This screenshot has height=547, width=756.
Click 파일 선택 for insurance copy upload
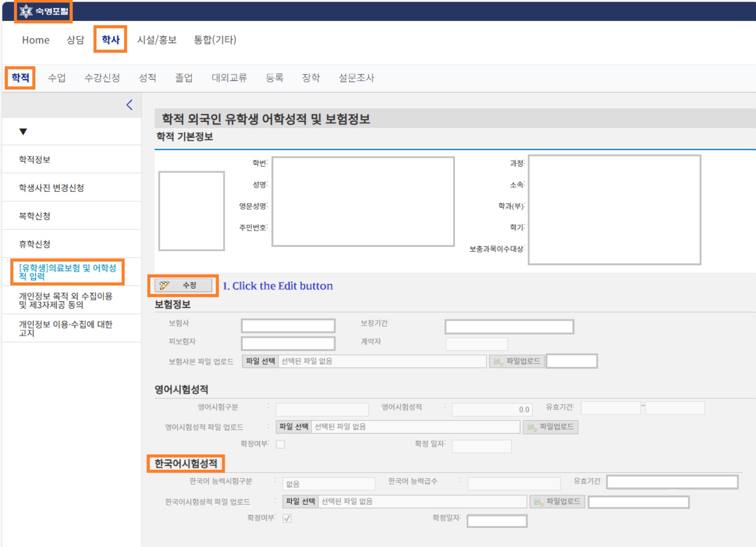[260, 361]
